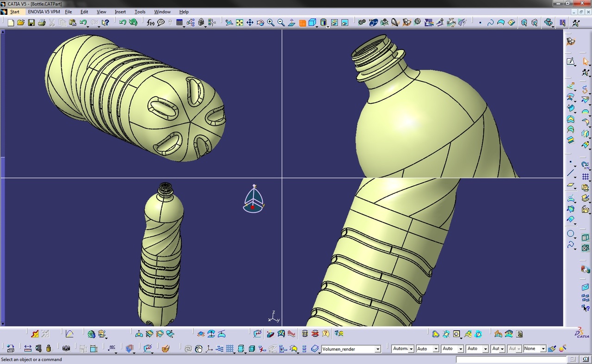Click the small full bottle in lower-left pane
Image resolution: width=592 pixels, height=364 pixels.
(160, 254)
